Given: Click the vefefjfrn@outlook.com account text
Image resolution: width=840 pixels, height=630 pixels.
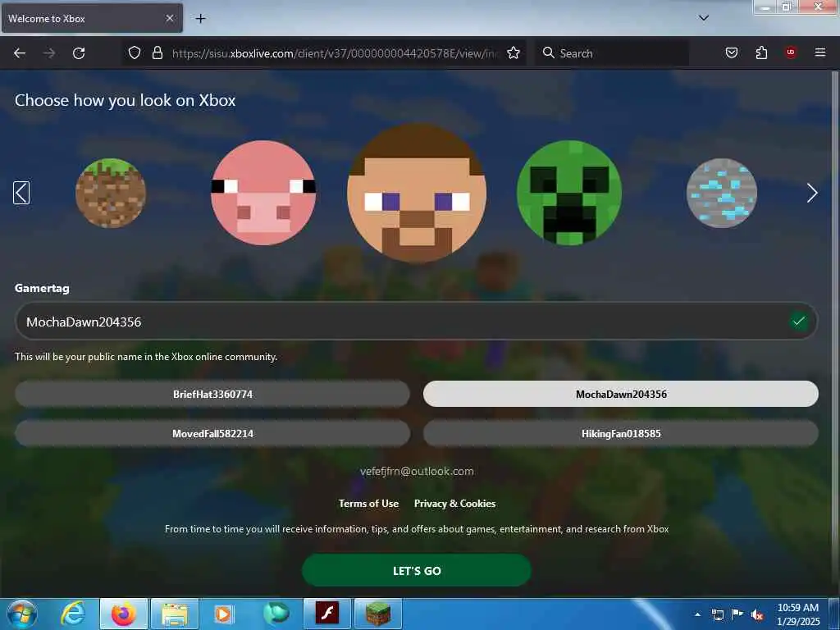Looking at the screenshot, I should pyautogui.click(x=417, y=472).
